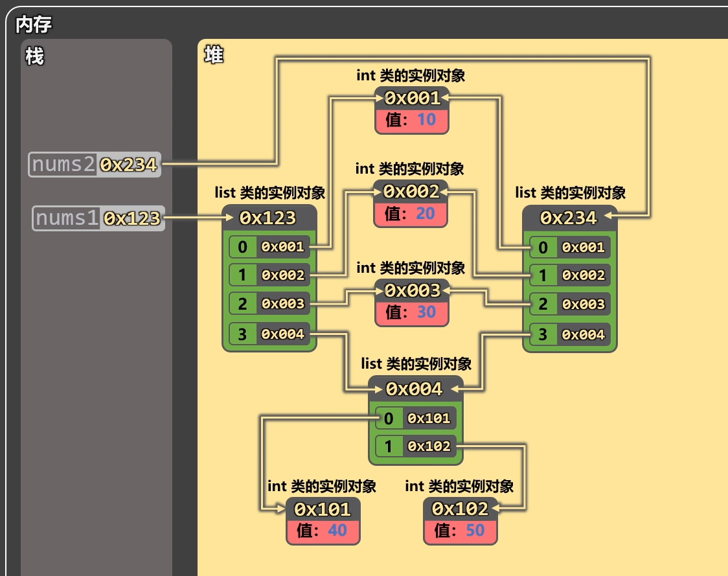Select index 3 row in list 0x123
Viewport: 728px width, 576px height.
tap(269, 334)
